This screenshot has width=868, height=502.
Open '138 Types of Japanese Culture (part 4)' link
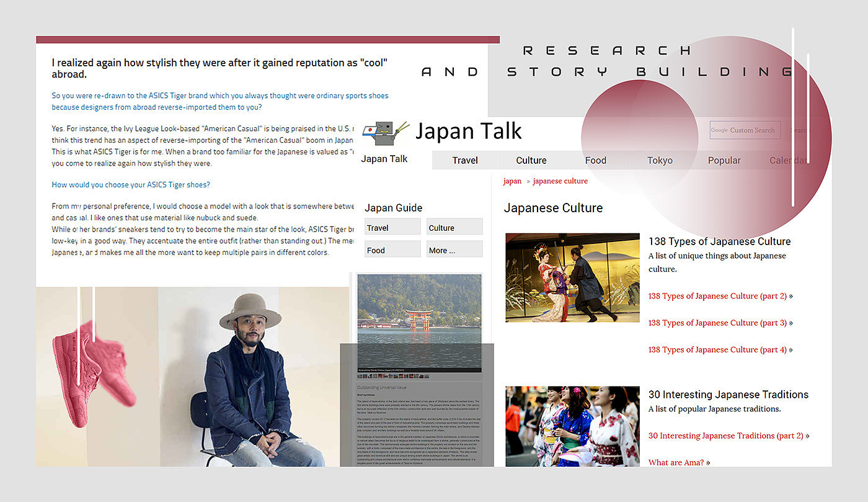[717, 350]
